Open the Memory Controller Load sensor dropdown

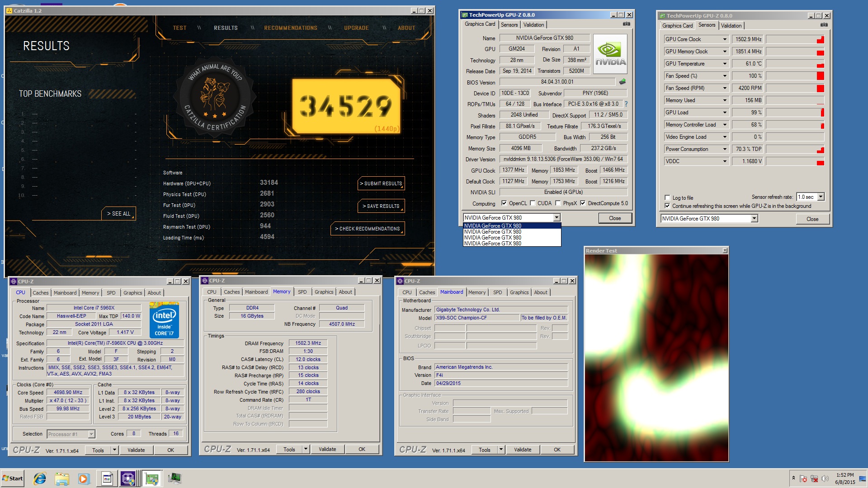725,125
